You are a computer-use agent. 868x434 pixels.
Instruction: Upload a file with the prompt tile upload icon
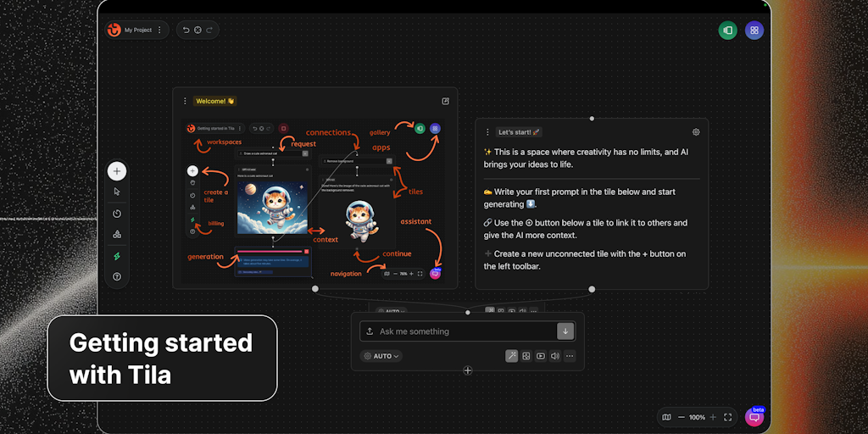[x=370, y=331]
